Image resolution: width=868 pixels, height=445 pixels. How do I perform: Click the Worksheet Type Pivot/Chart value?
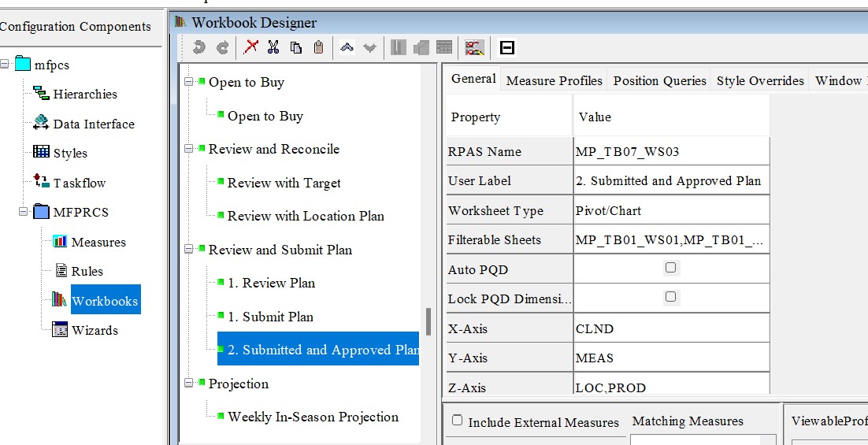click(x=672, y=210)
